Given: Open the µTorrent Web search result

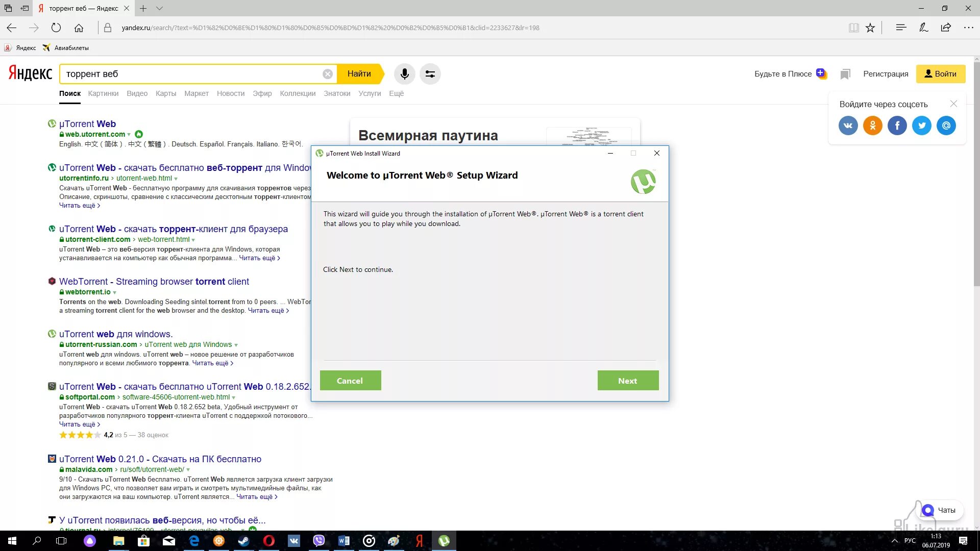Looking at the screenshot, I should click(87, 124).
